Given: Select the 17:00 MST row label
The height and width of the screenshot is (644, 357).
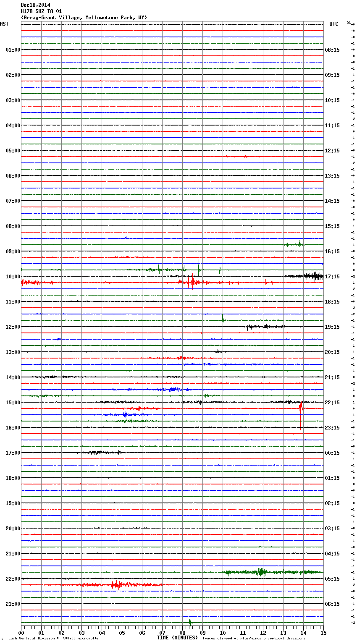Looking at the screenshot, I should click(x=13, y=453).
